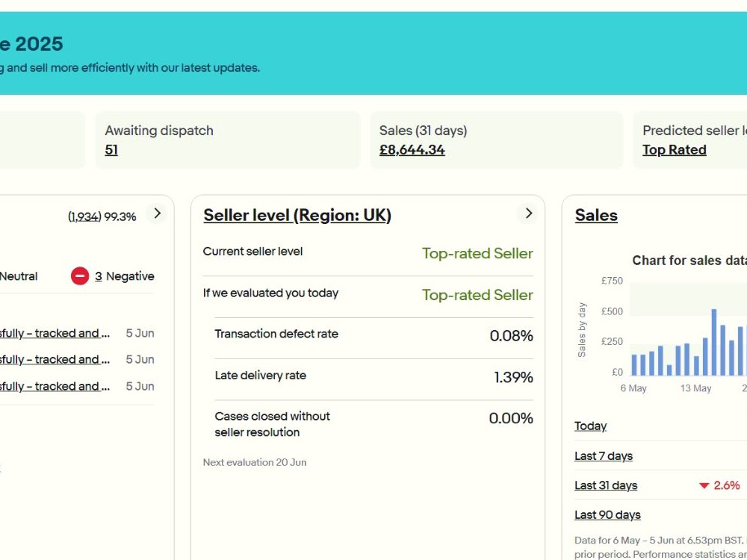The image size is (747, 560).
Task: Click 'Cases closed without seller resolution' label
Action: pos(272,424)
